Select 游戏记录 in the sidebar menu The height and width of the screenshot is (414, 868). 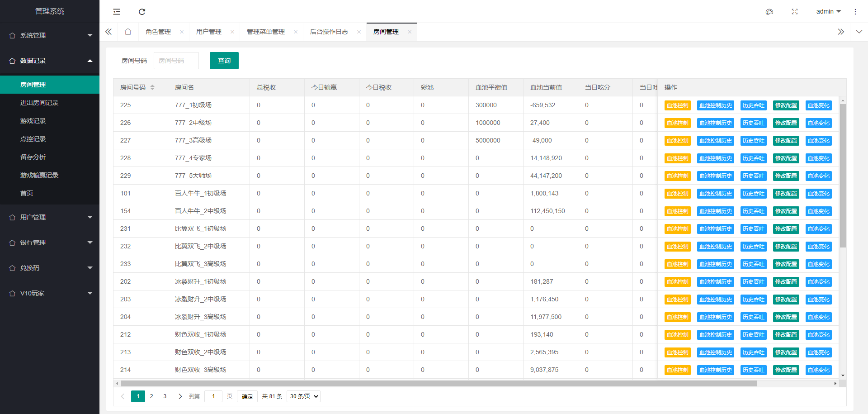click(33, 121)
